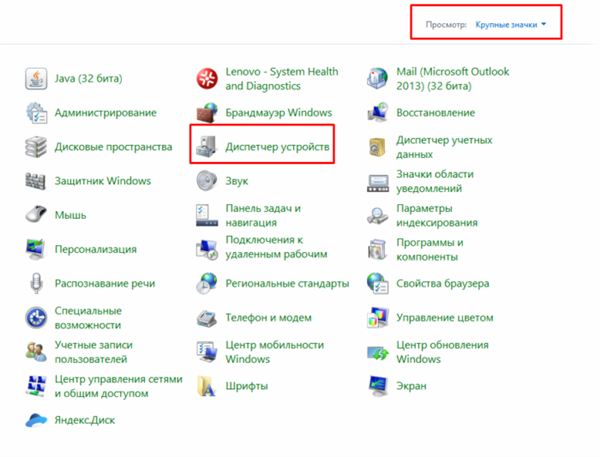Open the Защитник Windows link text
600x457 pixels.
coord(103,181)
